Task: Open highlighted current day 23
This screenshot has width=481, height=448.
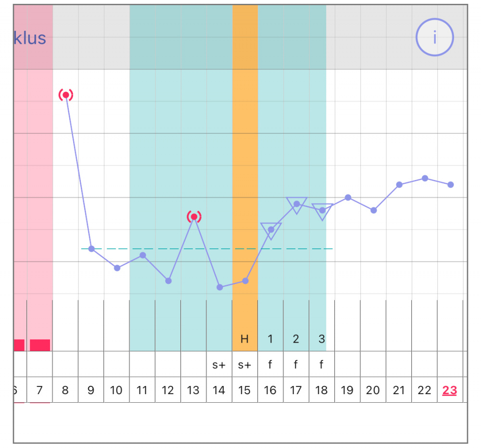Action: 450,391
